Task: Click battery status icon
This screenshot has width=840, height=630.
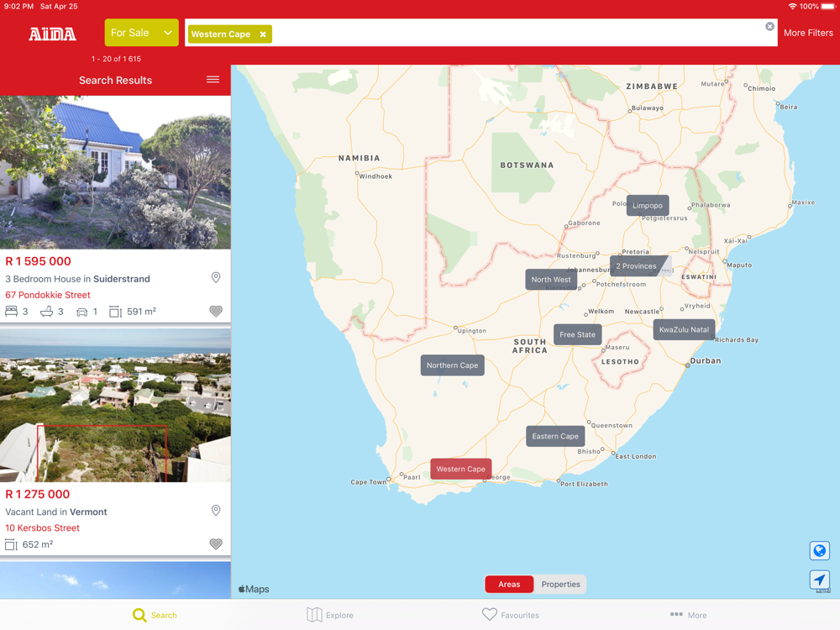Action: (828, 7)
